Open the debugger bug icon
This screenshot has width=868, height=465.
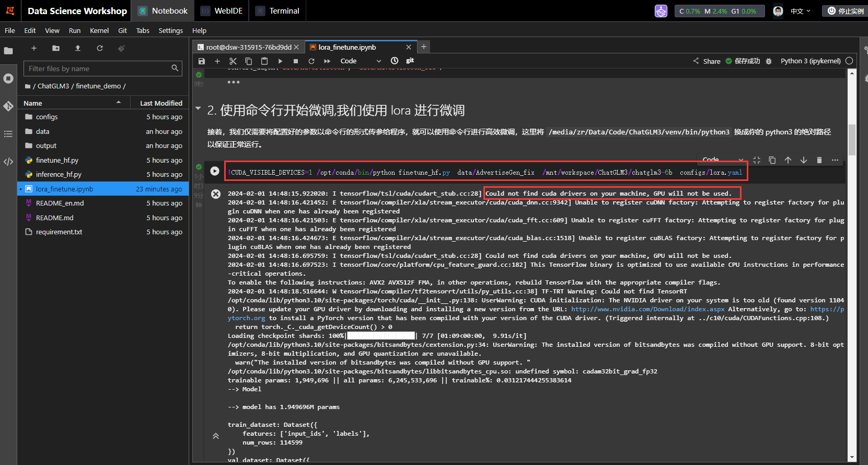tap(769, 61)
